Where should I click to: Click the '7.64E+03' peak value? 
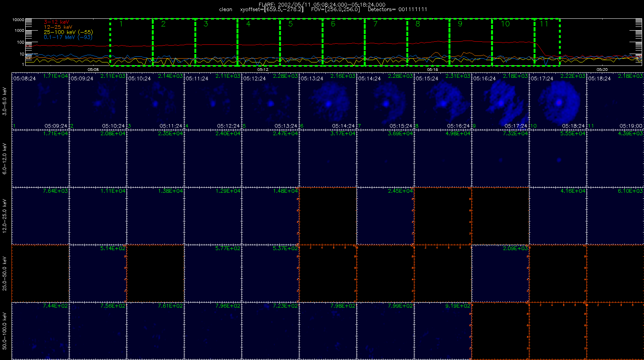[55, 191]
